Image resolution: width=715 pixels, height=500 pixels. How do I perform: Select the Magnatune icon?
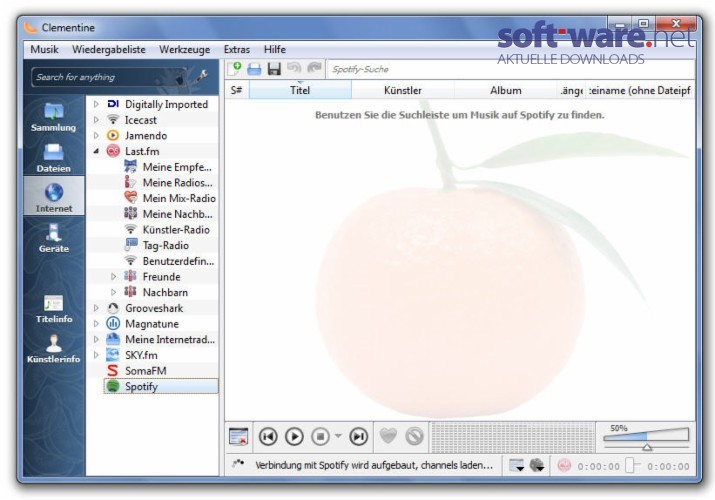coord(113,324)
